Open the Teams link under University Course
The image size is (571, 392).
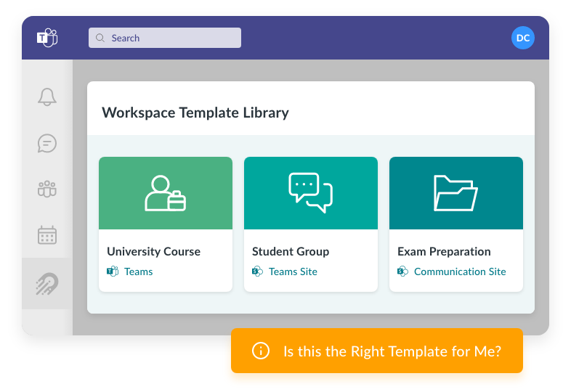tap(138, 271)
